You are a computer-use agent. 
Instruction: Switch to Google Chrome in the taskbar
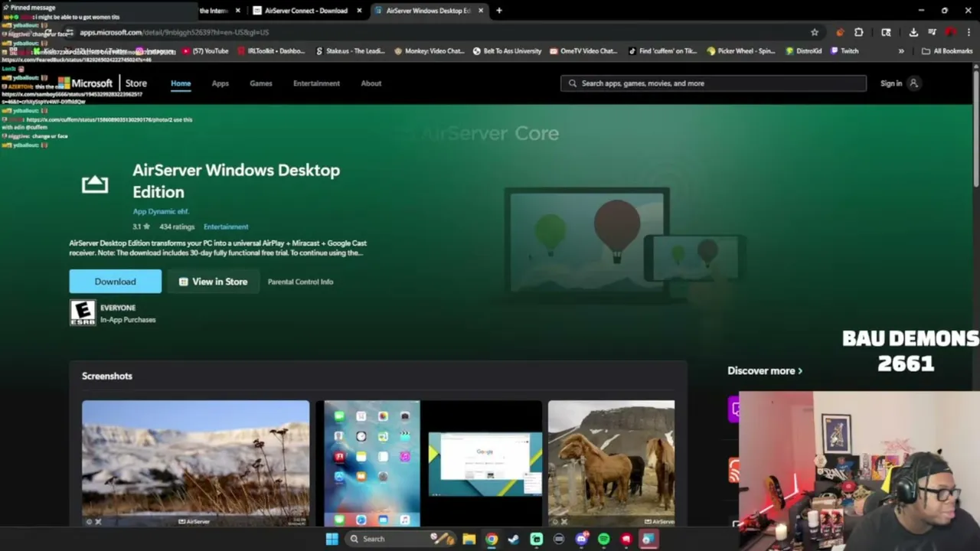[x=492, y=539]
